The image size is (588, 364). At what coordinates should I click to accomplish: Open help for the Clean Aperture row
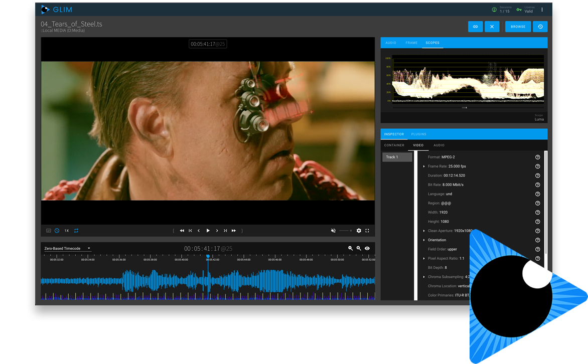[537, 231]
